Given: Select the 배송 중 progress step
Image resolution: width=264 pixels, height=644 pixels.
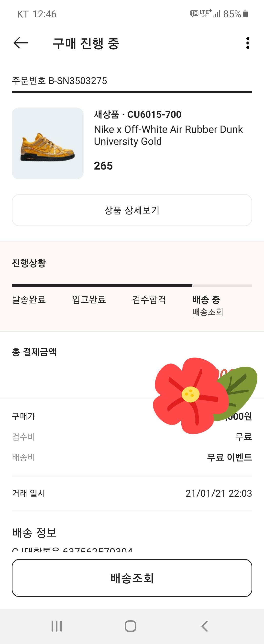Looking at the screenshot, I should (206, 299).
